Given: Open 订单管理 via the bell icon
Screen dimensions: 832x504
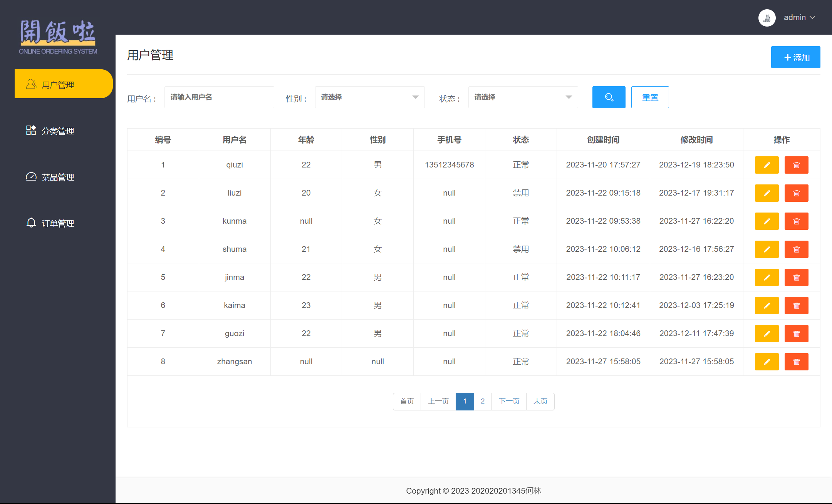Looking at the screenshot, I should (31, 223).
